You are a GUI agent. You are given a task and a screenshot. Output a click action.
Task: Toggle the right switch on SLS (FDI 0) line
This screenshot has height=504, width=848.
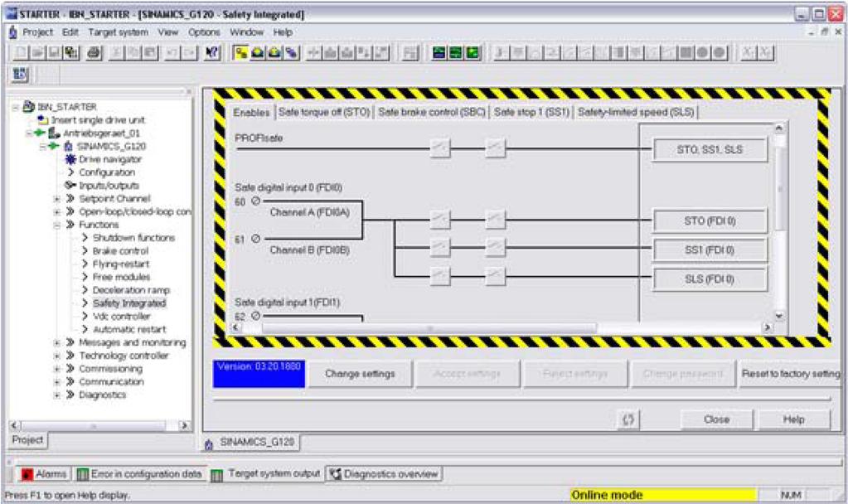click(x=496, y=276)
